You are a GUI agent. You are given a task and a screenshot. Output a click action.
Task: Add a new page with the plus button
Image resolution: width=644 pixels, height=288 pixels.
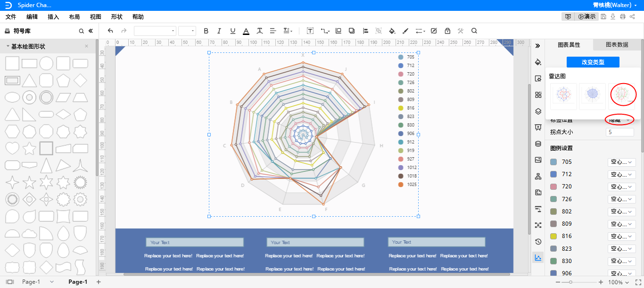tap(99, 282)
